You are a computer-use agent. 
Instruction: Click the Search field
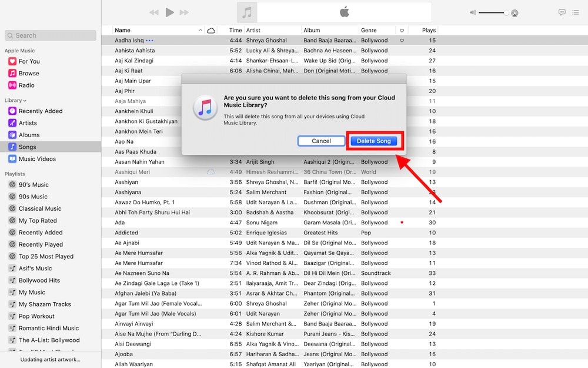tap(50, 35)
